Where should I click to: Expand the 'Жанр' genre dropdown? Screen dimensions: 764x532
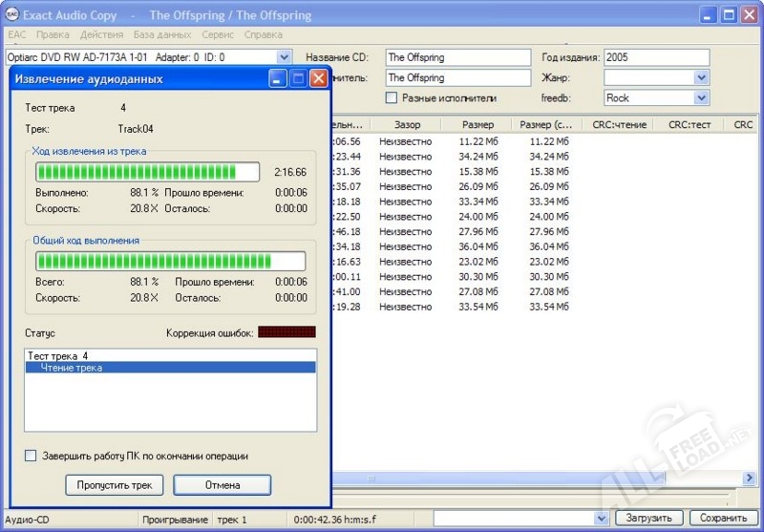point(701,77)
